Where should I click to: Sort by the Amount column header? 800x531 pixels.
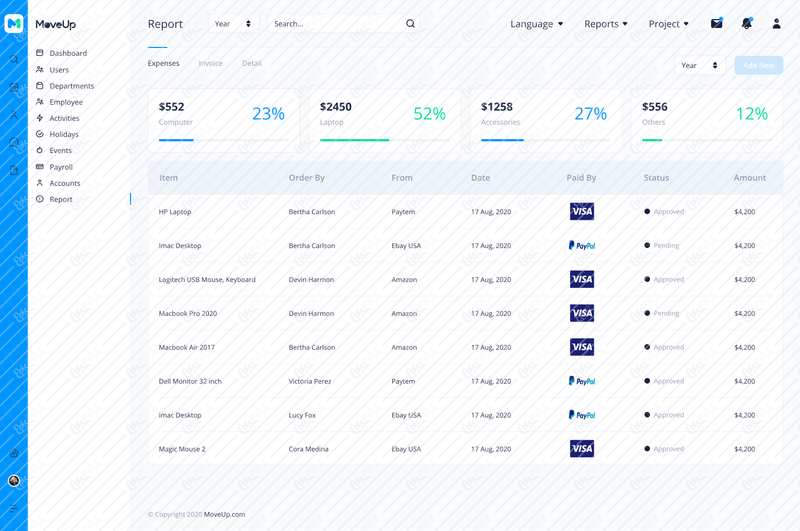point(749,178)
